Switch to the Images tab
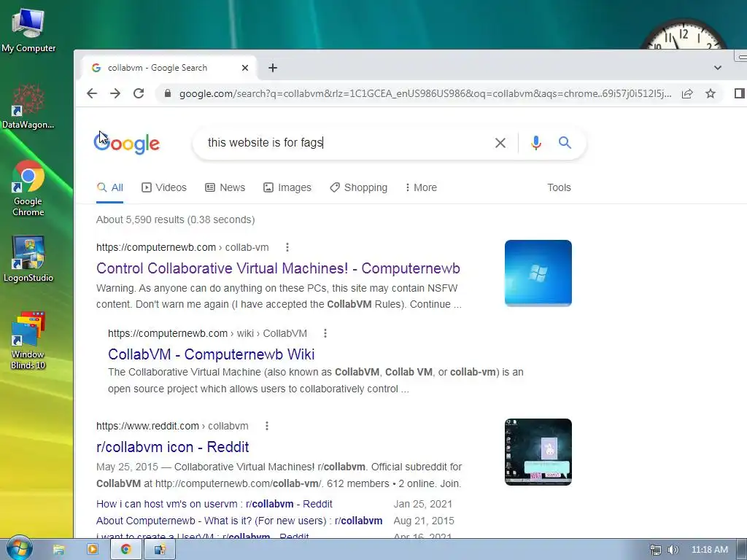Screen dimensions: 747x560 287,187
